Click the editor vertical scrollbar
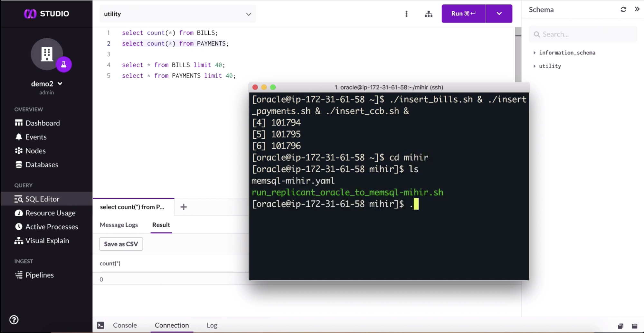This screenshot has width=644, height=333. (518, 55)
